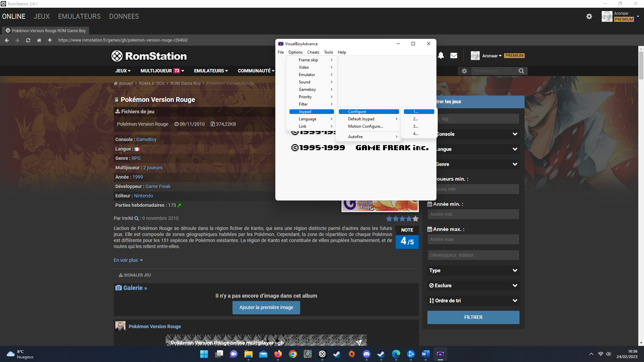Open the Cheats menu in VisualBoyAdvance
644x362 pixels.
click(313, 52)
